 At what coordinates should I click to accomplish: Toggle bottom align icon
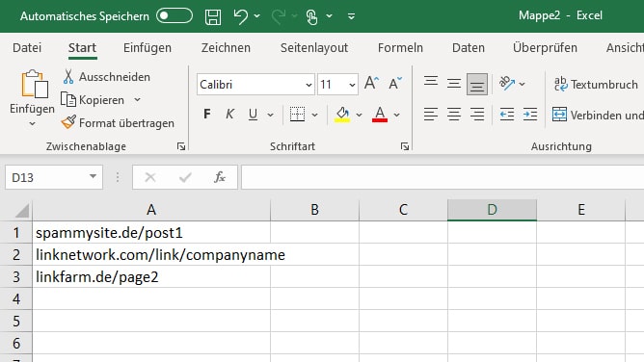pyautogui.click(x=477, y=85)
